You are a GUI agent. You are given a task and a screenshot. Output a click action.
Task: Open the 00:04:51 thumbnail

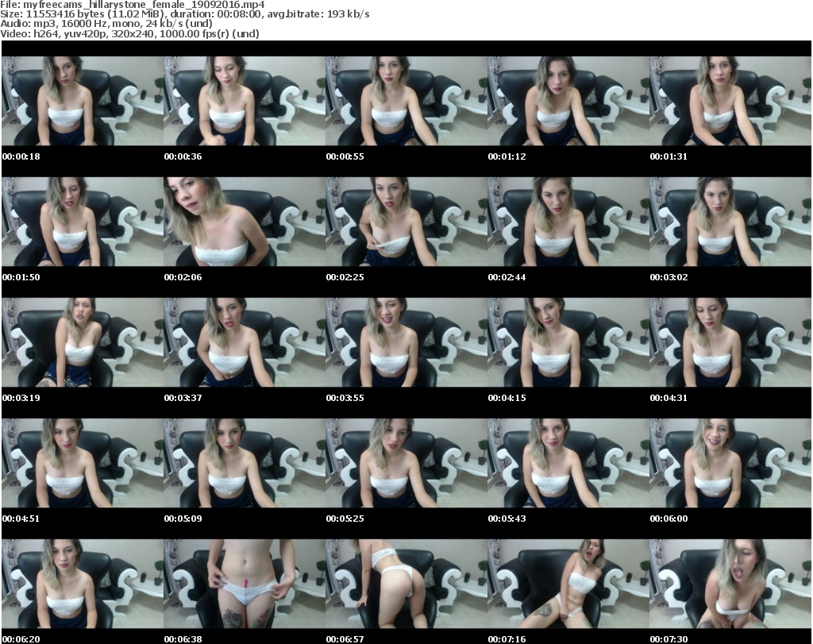[83, 463]
